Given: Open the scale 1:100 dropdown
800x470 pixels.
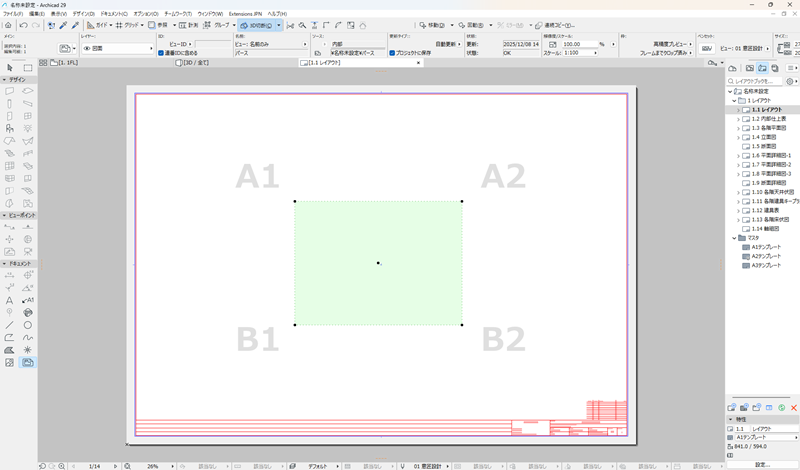Looking at the screenshot, I should coord(581,53).
